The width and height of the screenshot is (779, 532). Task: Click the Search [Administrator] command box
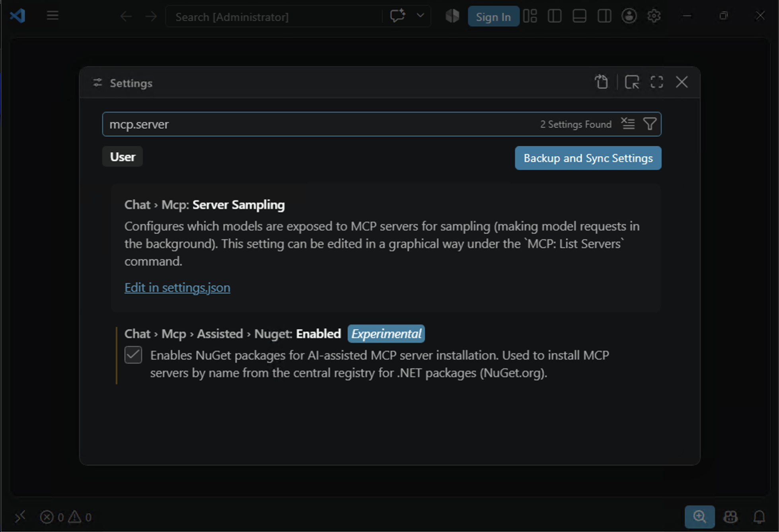[274, 17]
